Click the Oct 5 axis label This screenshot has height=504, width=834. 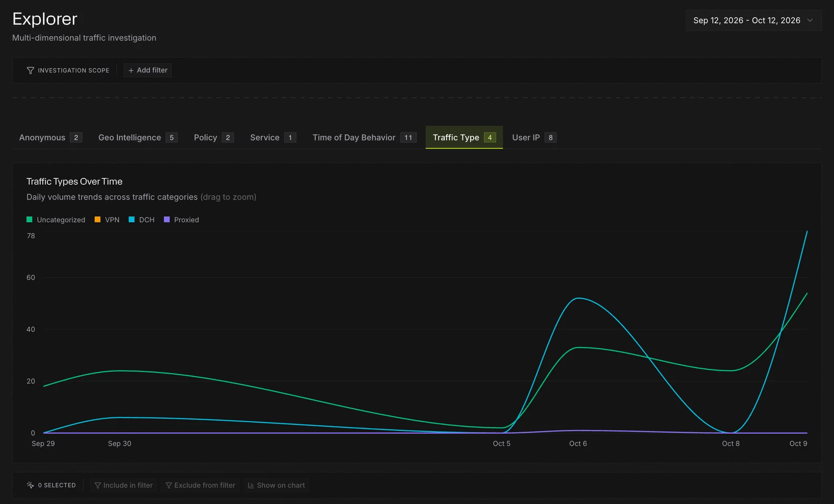click(501, 444)
